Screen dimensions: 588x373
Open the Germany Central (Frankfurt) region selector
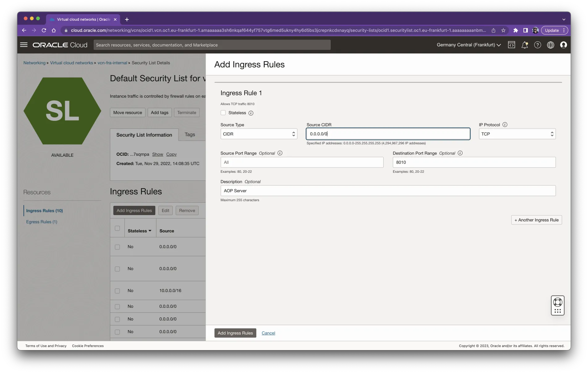468,45
